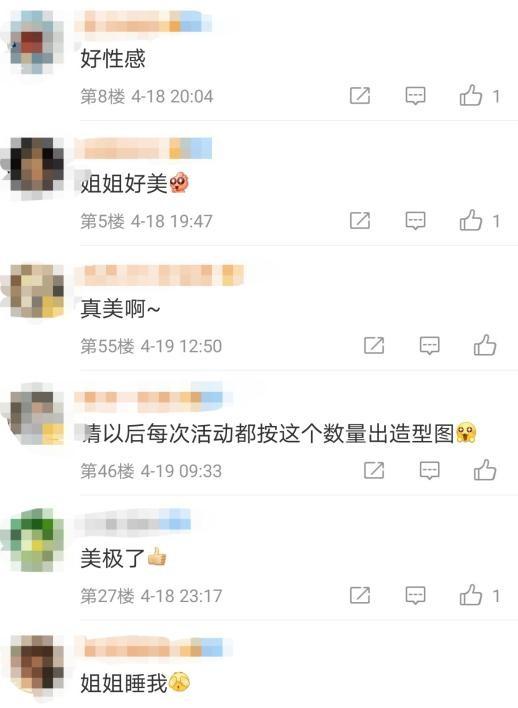
Task: Like the floor 46 comment
Action: point(485,470)
